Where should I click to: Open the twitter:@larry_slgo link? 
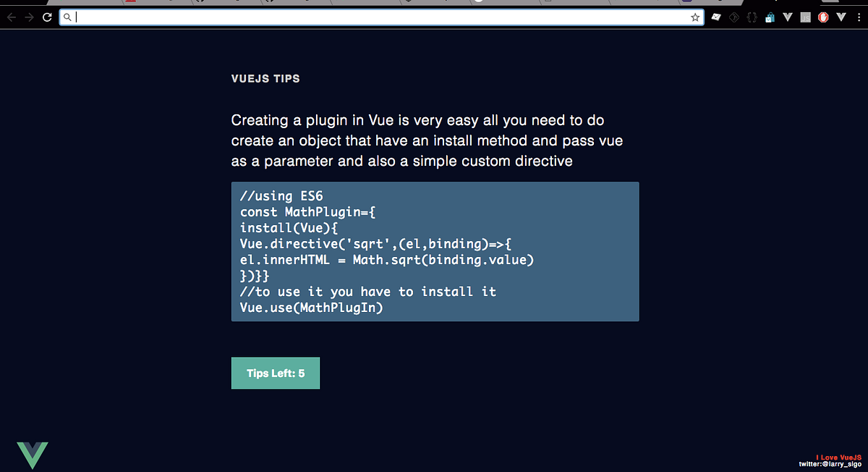pyautogui.click(x=830, y=464)
